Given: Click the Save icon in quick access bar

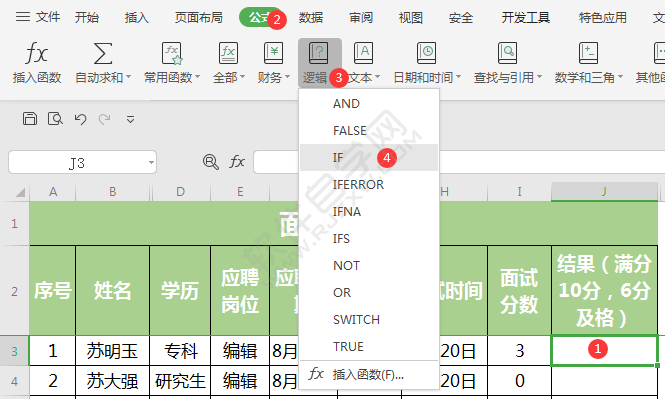Looking at the screenshot, I should 30,119.
